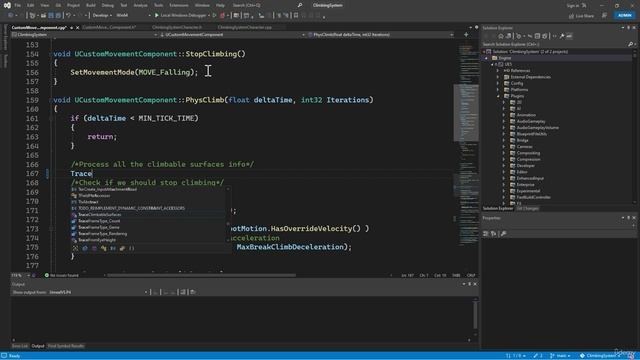Click the Visual Studio logo icon
This screenshot has height=360, width=640.
click(x=7, y=5)
